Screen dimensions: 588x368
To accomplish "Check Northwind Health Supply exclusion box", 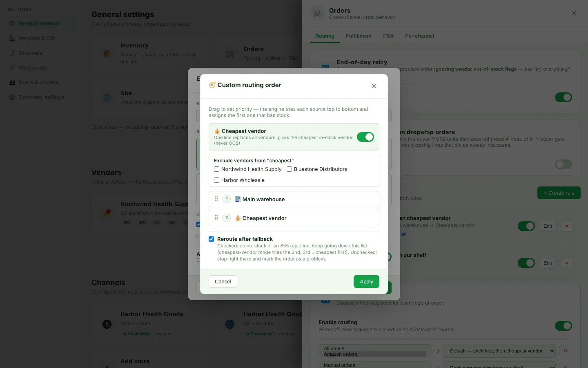I will (x=217, y=169).
